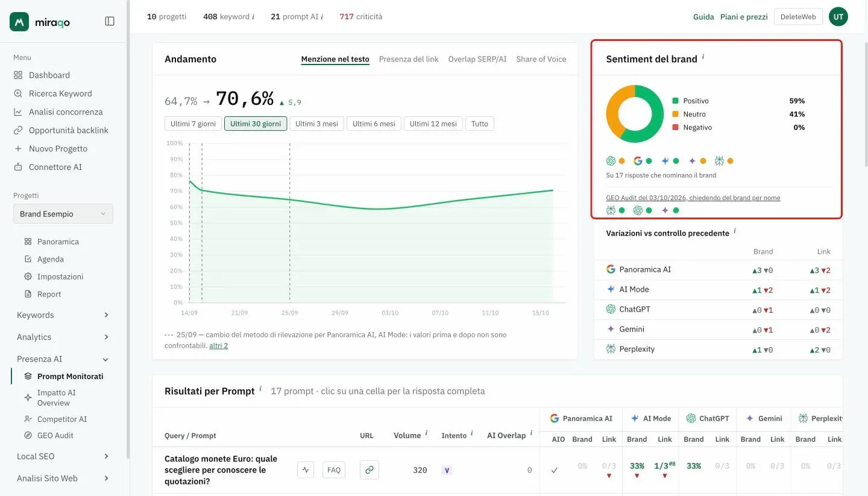
Task: Click the green Positivo legend swatch
Action: (x=676, y=101)
